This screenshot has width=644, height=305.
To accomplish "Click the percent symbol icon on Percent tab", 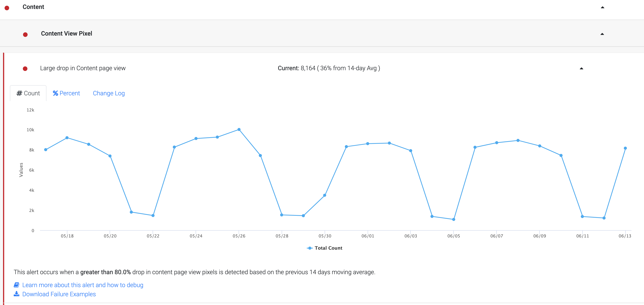I will pos(55,93).
